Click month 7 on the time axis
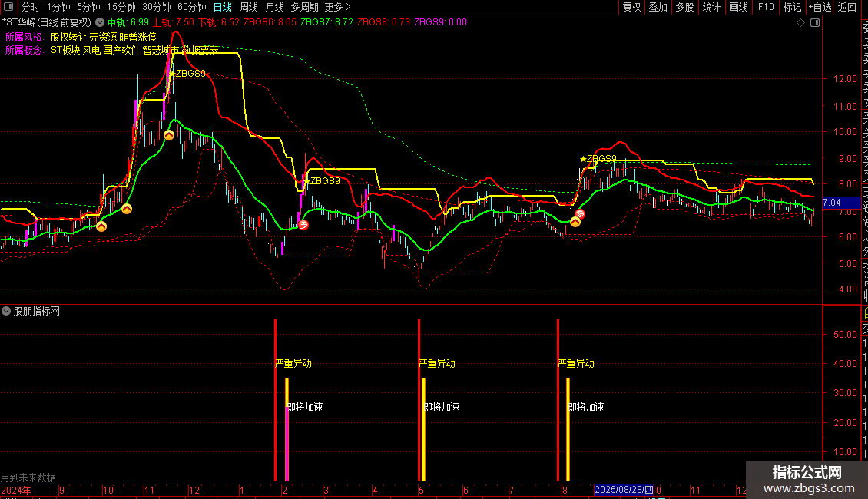 (512, 490)
